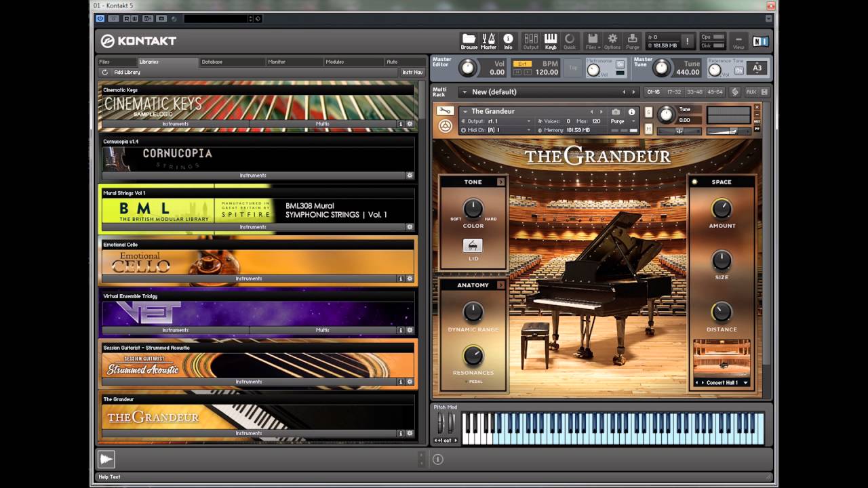Click the Resonances knob in Anatomy
The width and height of the screenshot is (868, 488).
coord(473,355)
